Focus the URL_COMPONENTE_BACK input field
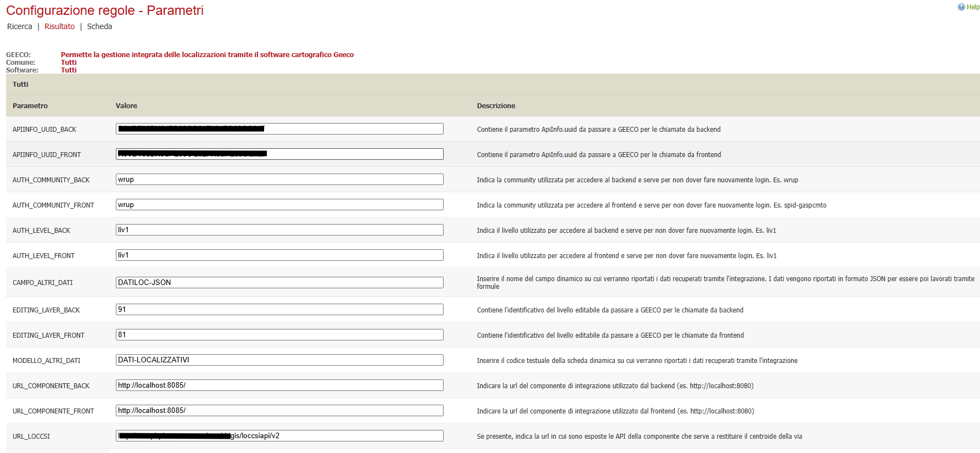 pos(279,385)
